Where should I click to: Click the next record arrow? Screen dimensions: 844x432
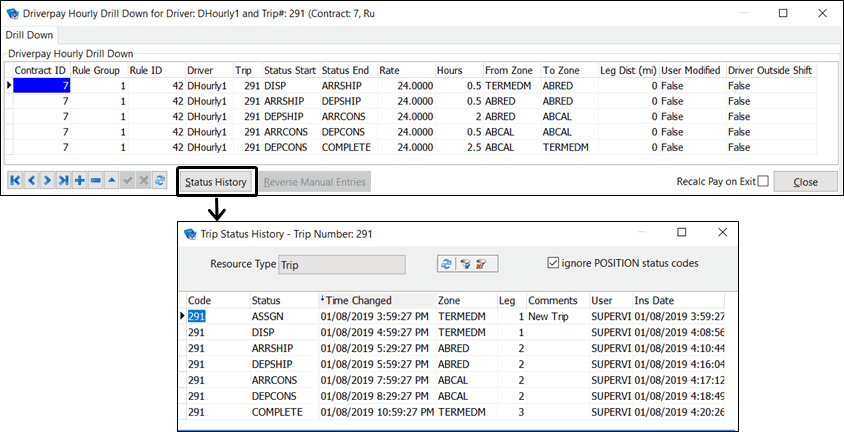click(x=48, y=181)
